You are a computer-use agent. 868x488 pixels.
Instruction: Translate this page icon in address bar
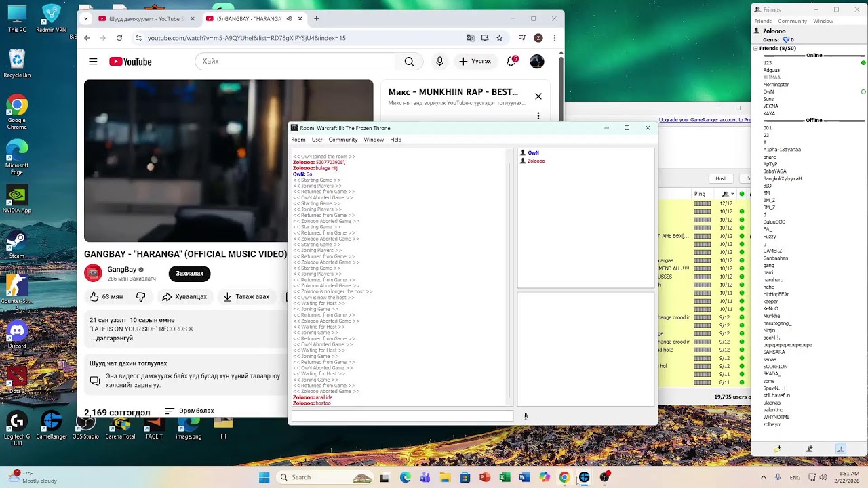(x=471, y=38)
